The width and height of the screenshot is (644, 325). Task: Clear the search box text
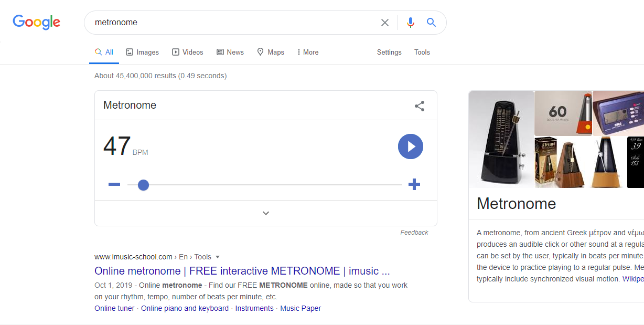(x=385, y=23)
